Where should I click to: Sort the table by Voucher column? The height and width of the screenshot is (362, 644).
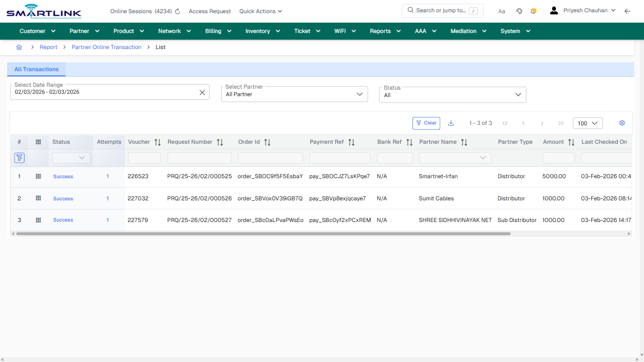[157, 141]
